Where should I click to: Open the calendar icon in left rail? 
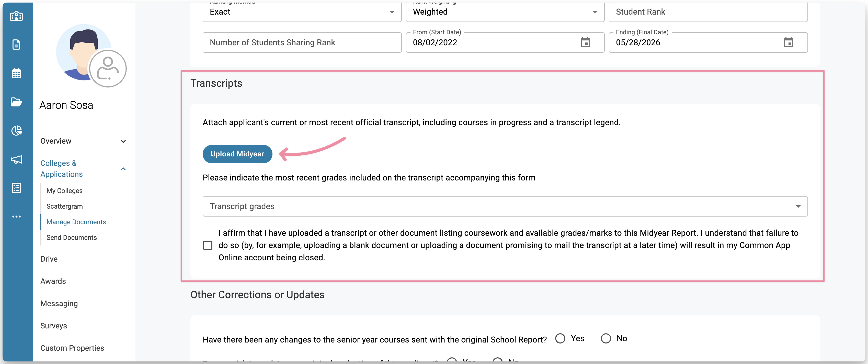tap(16, 73)
